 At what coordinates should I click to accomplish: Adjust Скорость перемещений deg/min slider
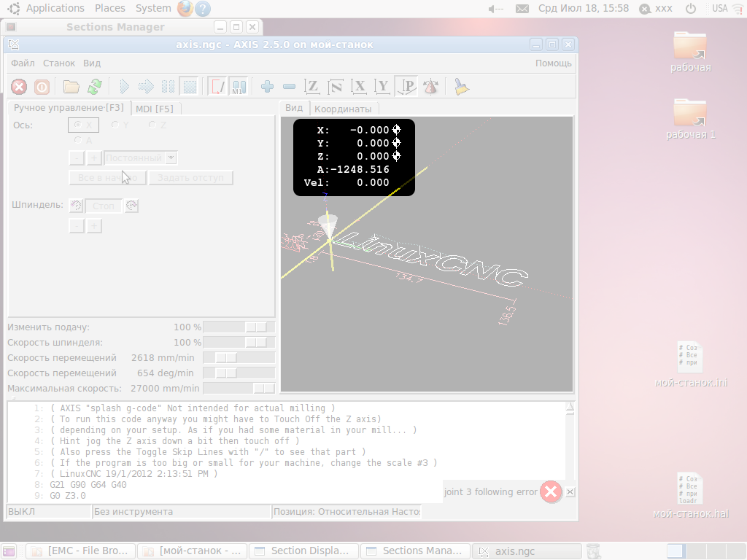click(239, 373)
